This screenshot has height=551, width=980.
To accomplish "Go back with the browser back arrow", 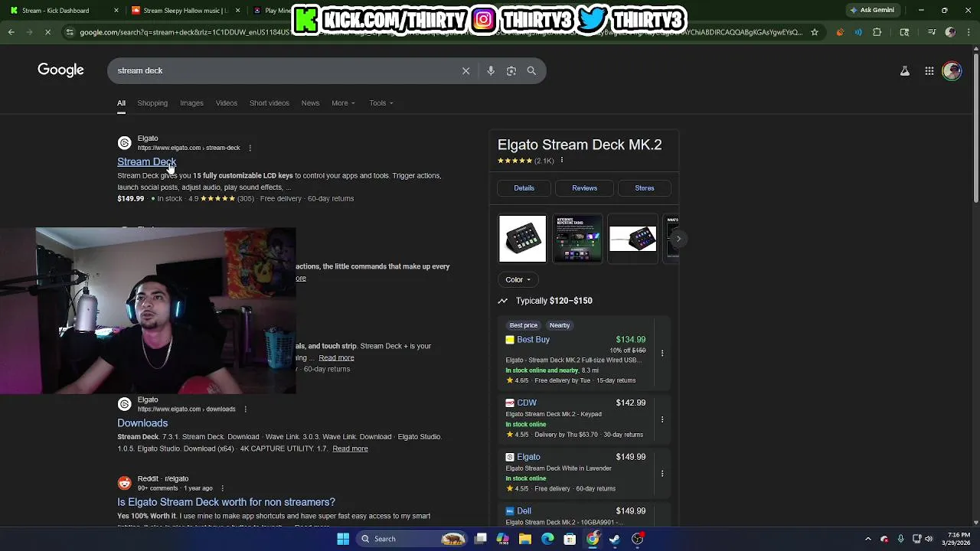I will [x=11, y=32].
